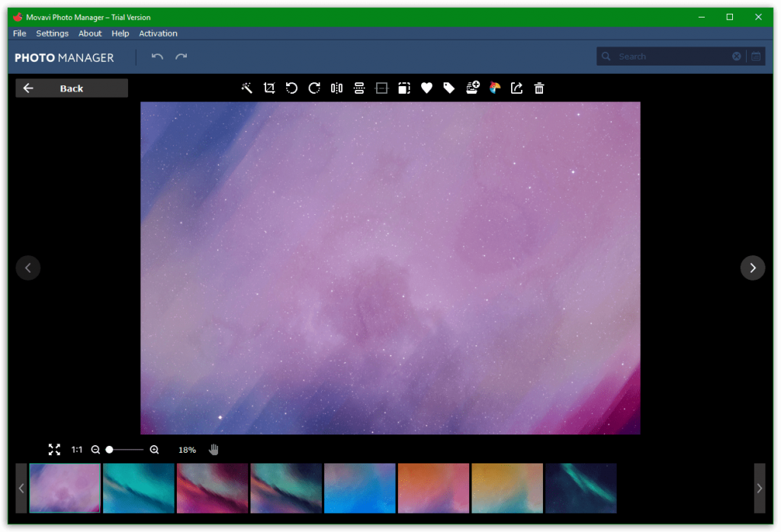The height and width of the screenshot is (532, 781).
Task: Switch to full screen view
Action: (x=54, y=450)
